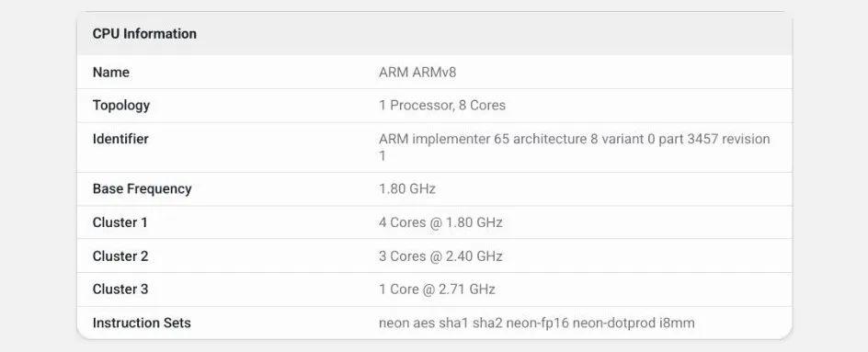
Task: Select the Cluster 3 label
Action: click(120, 289)
